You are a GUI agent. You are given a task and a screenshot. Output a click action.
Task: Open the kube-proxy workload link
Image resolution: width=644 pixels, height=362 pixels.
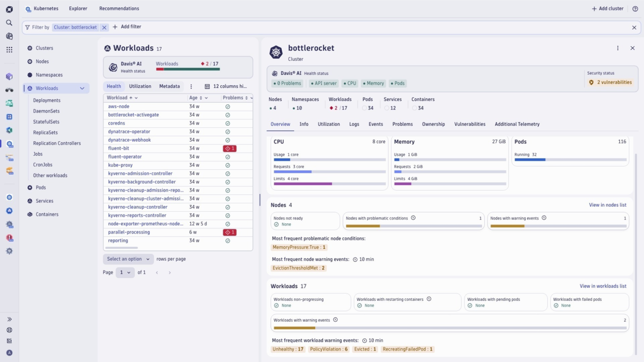[x=120, y=165]
